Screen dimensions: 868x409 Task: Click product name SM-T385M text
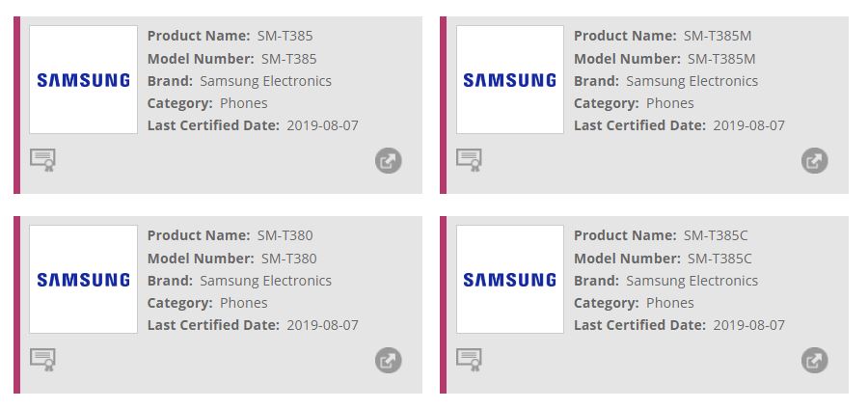[x=718, y=36]
